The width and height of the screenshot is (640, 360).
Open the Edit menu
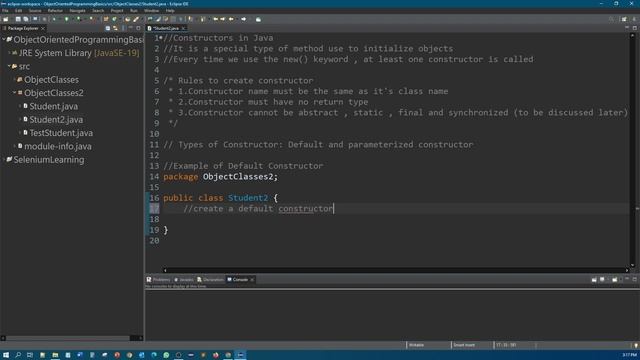pyautogui.click(x=18, y=11)
